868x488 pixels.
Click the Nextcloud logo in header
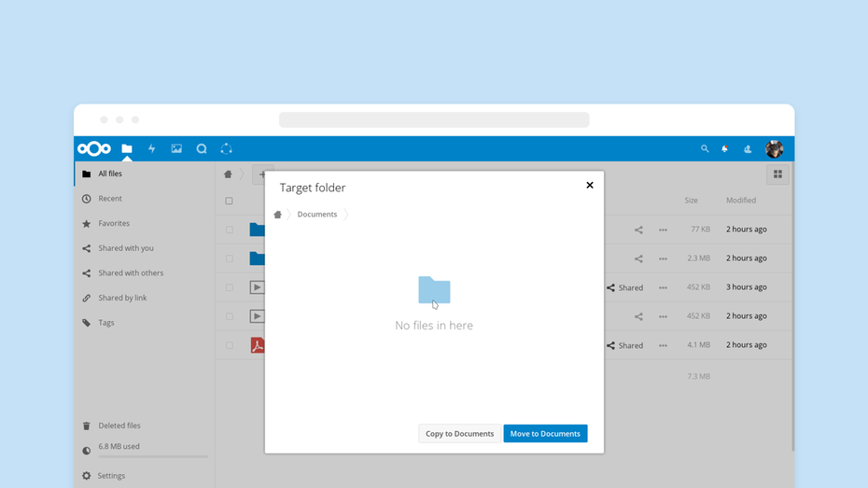pos(94,149)
